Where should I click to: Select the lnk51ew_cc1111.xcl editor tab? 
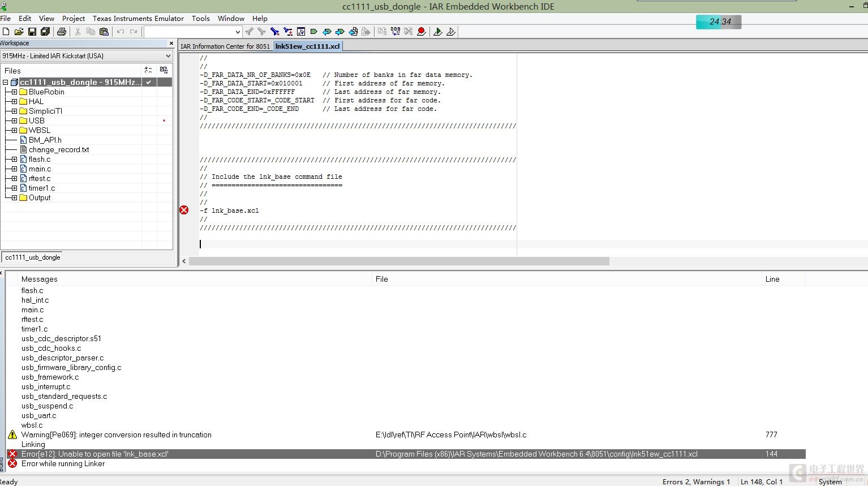click(308, 46)
